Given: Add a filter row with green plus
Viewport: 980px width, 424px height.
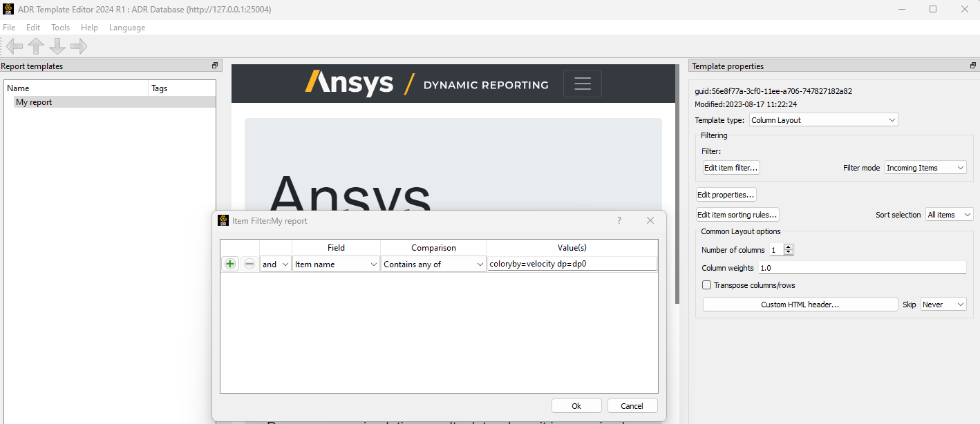Looking at the screenshot, I should [x=230, y=264].
